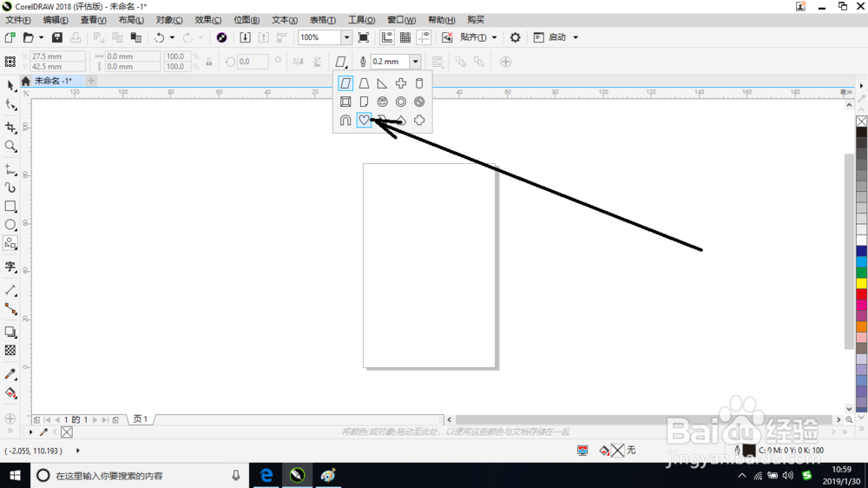This screenshot has height=488, width=868.
Task: Expand the undo history dropdown
Action: tap(172, 37)
